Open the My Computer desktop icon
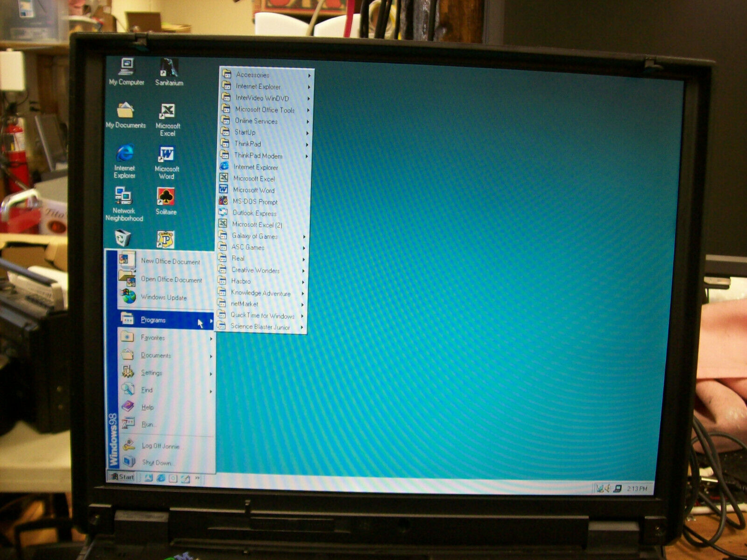The width and height of the screenshot is (747, 560). coord(127,72)
